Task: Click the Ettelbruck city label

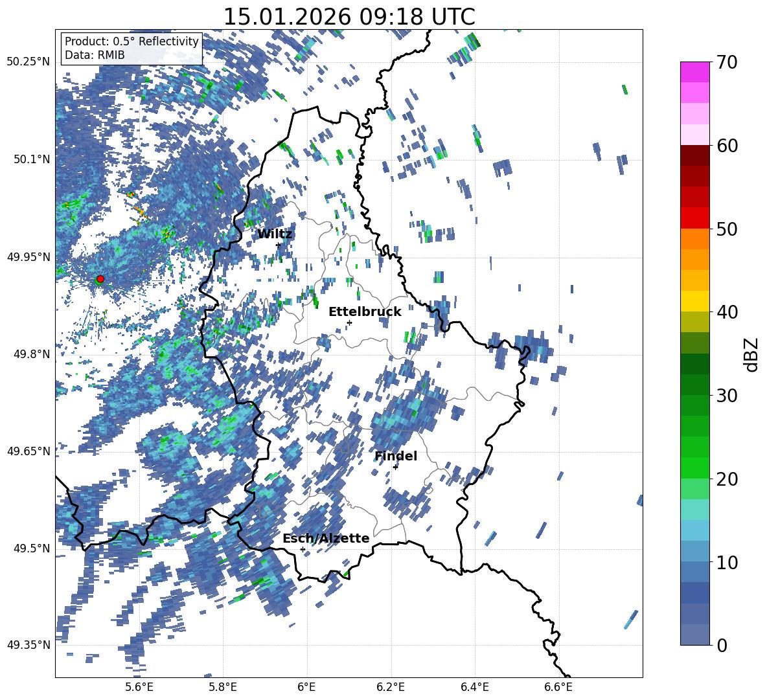Action: [365, 312]
